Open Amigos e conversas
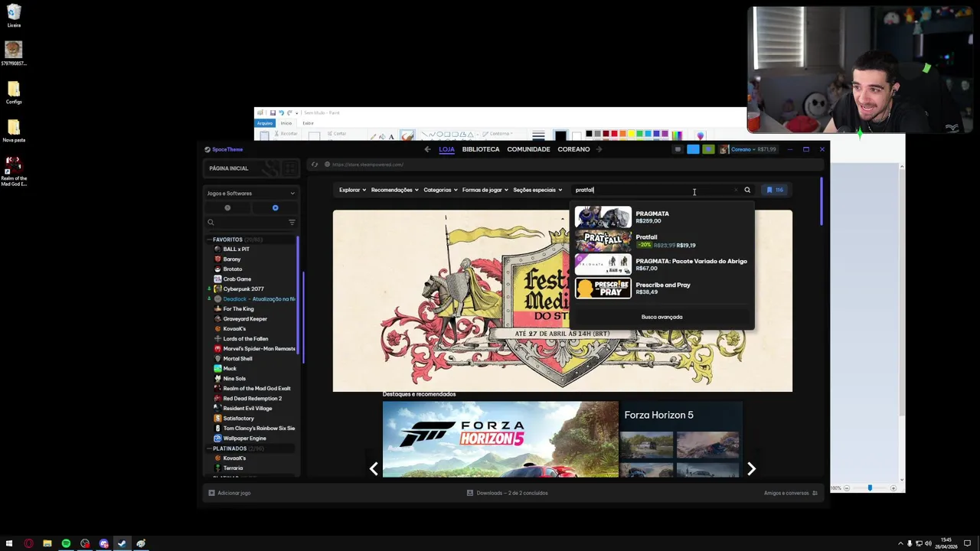Image resolution: width=980 pixels, height=551 pixels. click(791, 493)
